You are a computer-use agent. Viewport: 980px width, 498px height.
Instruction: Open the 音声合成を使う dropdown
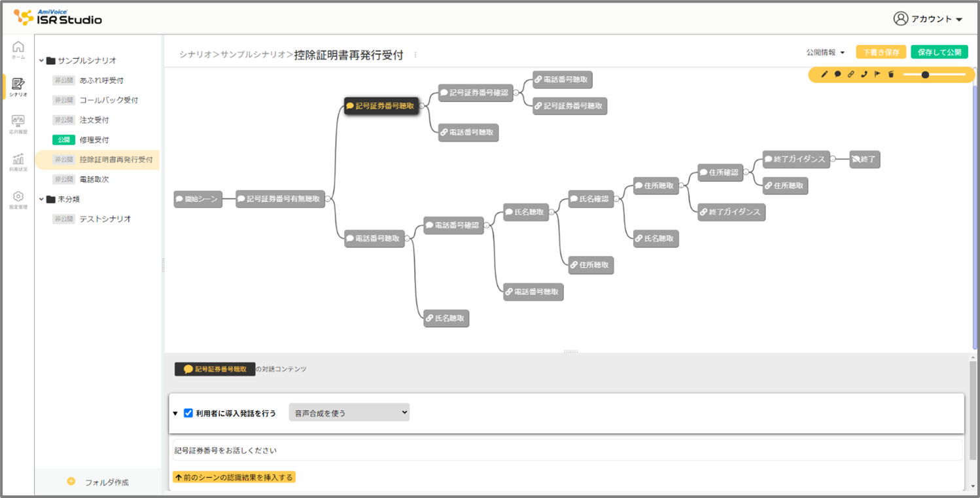349,412
